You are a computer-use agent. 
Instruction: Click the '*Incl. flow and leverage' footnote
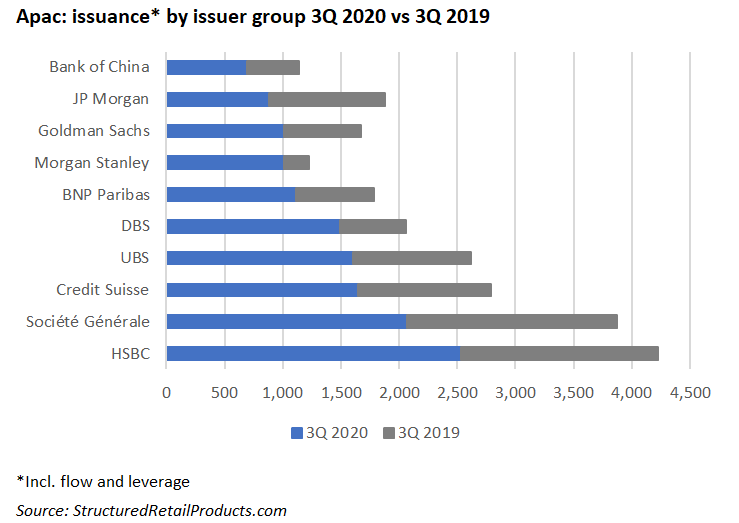103,482
